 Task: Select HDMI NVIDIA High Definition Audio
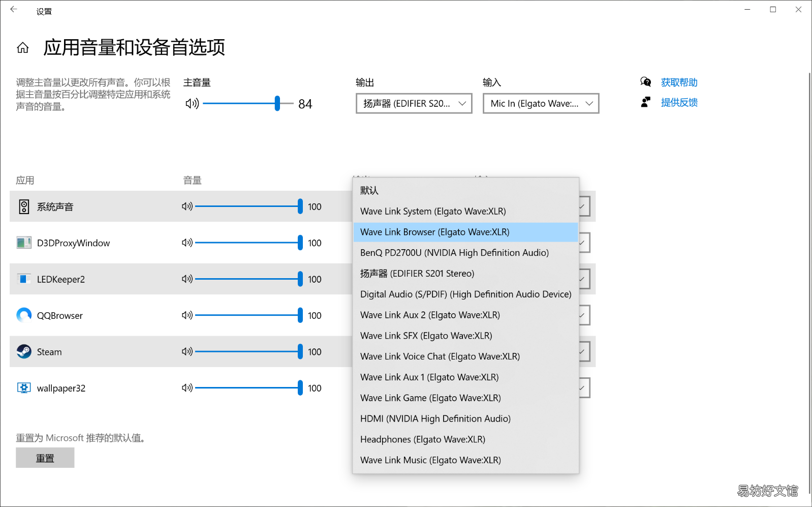(465, 419)
